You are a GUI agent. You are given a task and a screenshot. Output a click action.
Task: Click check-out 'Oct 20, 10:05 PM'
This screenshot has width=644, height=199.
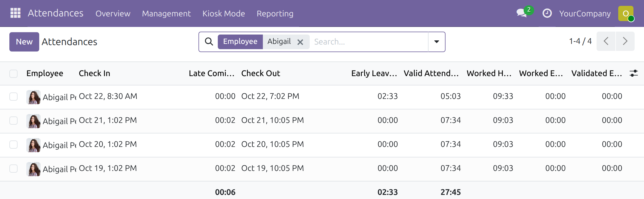click(x=273, y=144)
